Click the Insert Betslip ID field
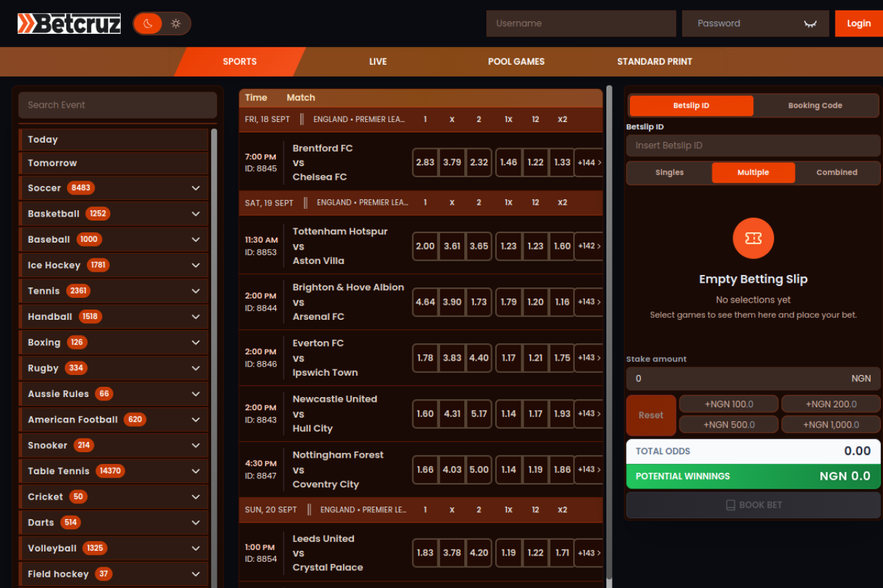 tap(753, 145)
